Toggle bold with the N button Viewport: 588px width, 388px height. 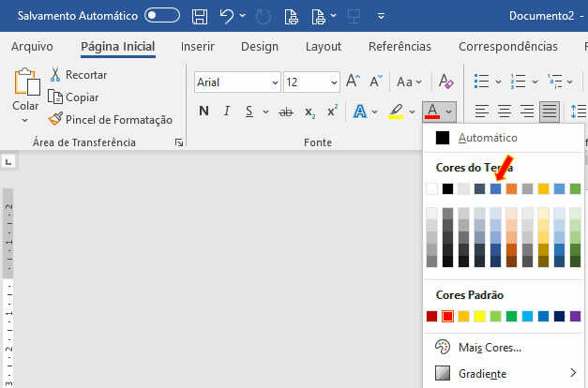[x=204, y=111]
